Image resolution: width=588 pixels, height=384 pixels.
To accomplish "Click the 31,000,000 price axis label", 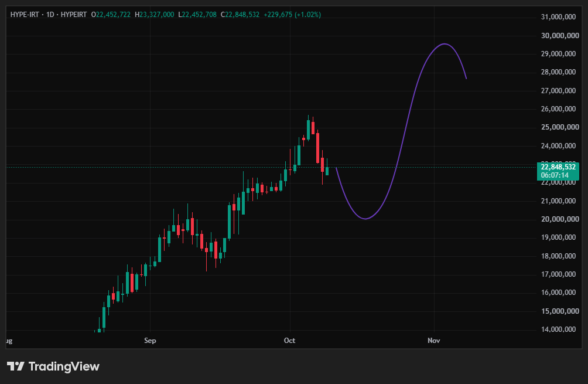I will point(558,17).
